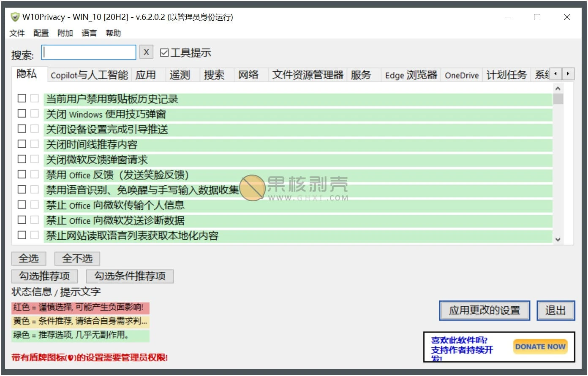Check the box for 关闭设备设置完成引导推送
The image size is (588, 376).
[22, 129]
